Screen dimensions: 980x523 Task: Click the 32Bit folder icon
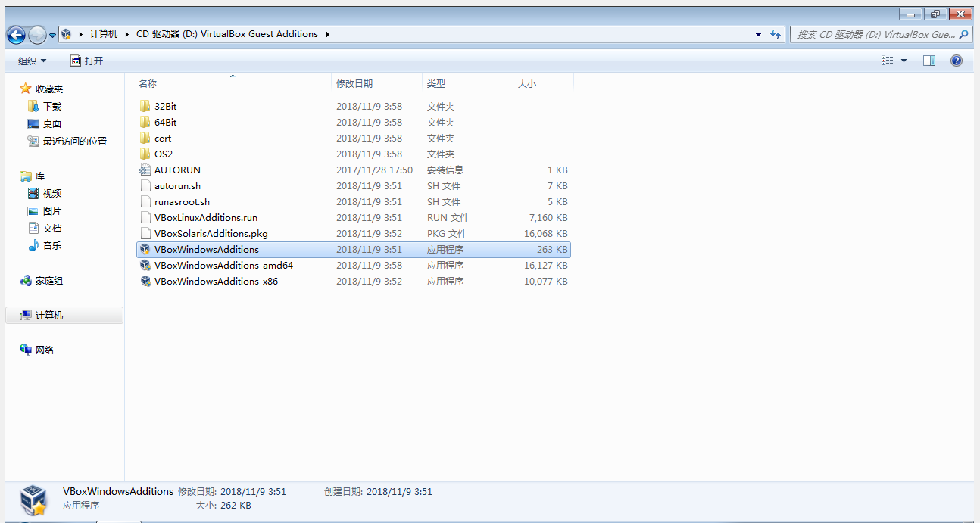point(145,106)
